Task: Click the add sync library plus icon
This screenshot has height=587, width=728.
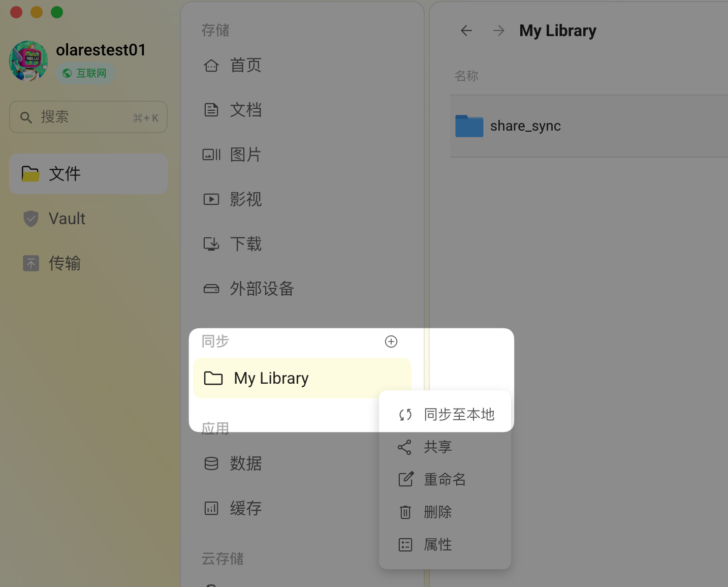Action: click(391, 342)
